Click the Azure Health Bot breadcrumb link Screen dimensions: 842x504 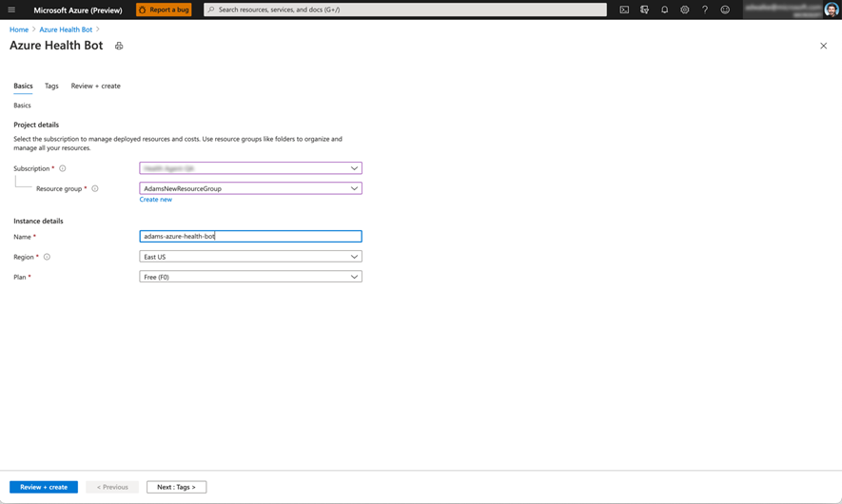(x=66, y=29)
